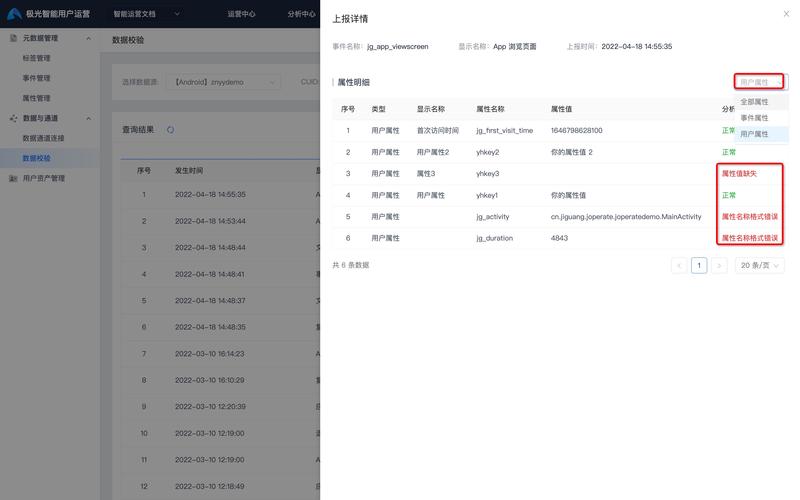Click the 数据与通道 sidebar icon
Image resolution: width=800 pixels, height=500 pixels.
coord(14,118)
